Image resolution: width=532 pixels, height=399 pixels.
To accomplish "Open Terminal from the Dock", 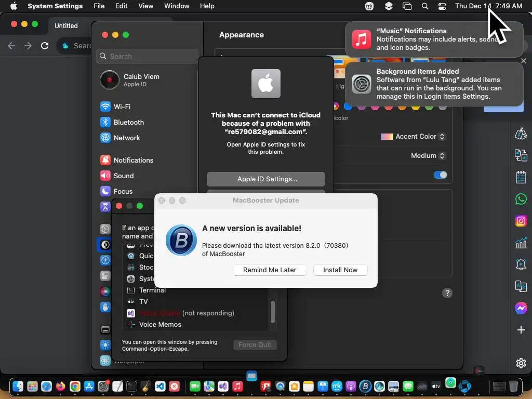I will pos(131,386).
